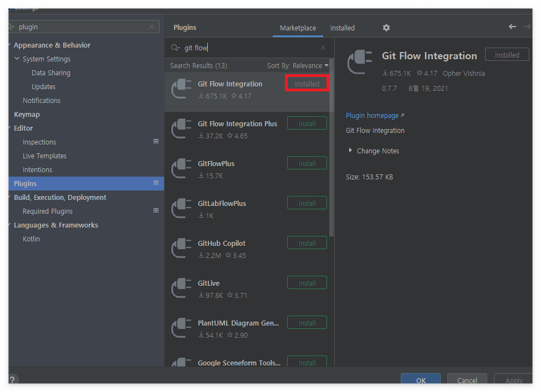Install the GitLive plugin

pos(307,283)
